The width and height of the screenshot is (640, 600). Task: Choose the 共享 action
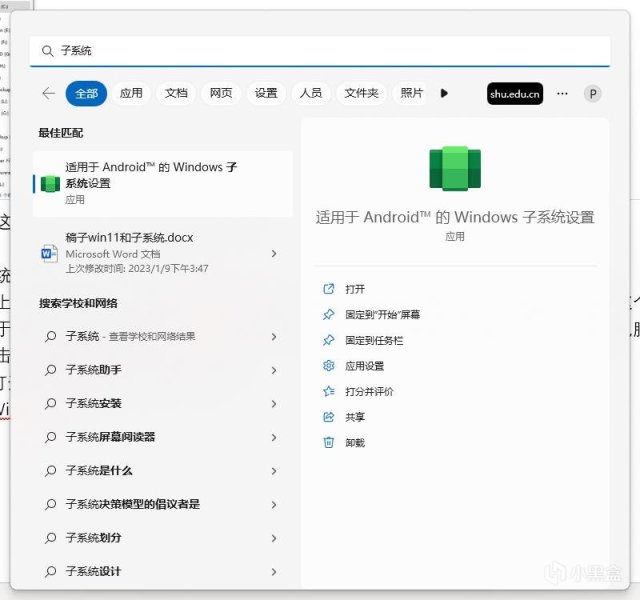(x=355, y=417)
